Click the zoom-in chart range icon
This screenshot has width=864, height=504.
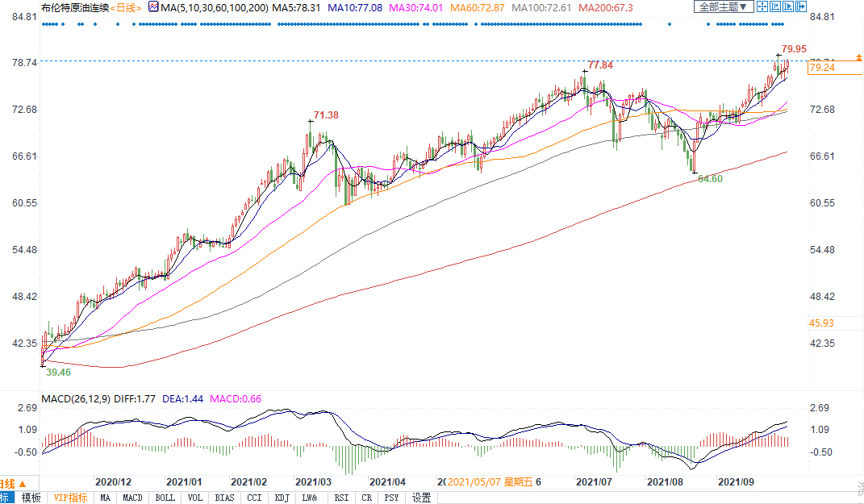(x=777, y=6)
